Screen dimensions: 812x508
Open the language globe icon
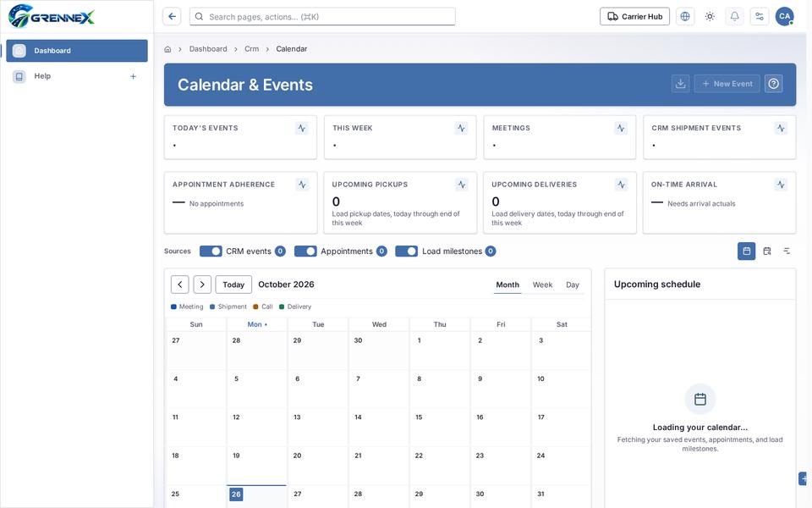point(685,17)
